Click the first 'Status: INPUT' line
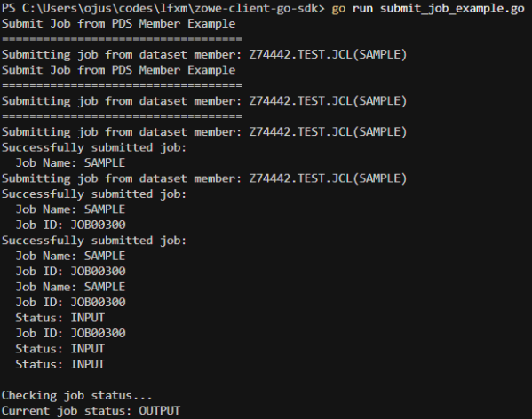The height and width of the screenshot is (419, 532). click(x=60, y=318)
